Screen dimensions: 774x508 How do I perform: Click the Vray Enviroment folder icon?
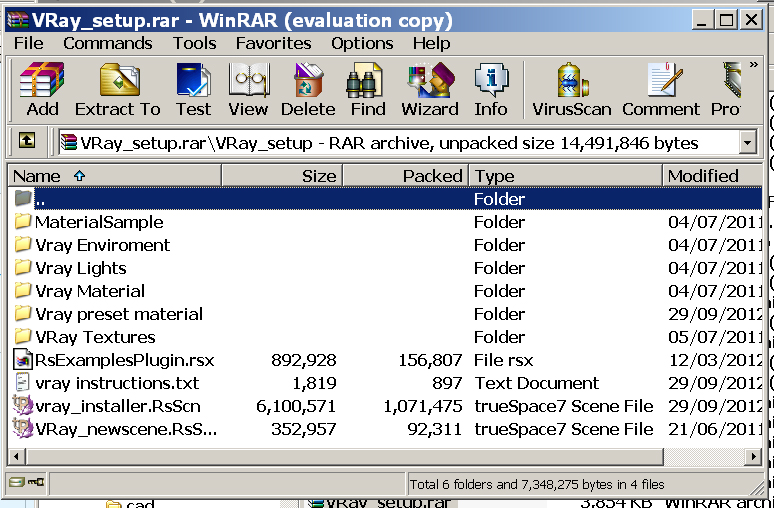coord(23,245)
